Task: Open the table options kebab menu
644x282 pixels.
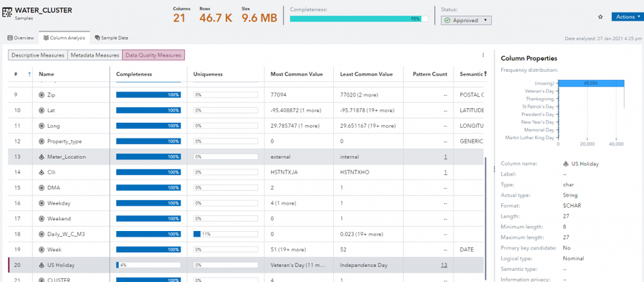Action: tap(483, 55)
